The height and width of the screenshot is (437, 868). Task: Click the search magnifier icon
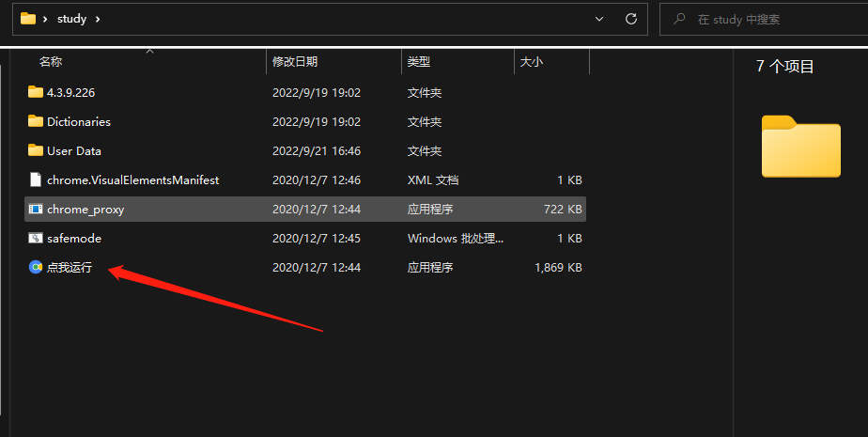pos(678,19)
